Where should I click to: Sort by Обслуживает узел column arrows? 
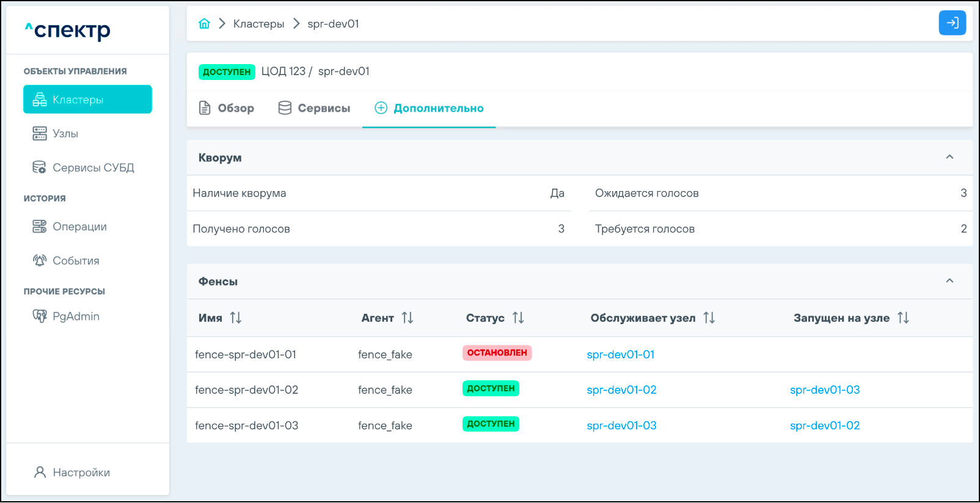point(709,318)
